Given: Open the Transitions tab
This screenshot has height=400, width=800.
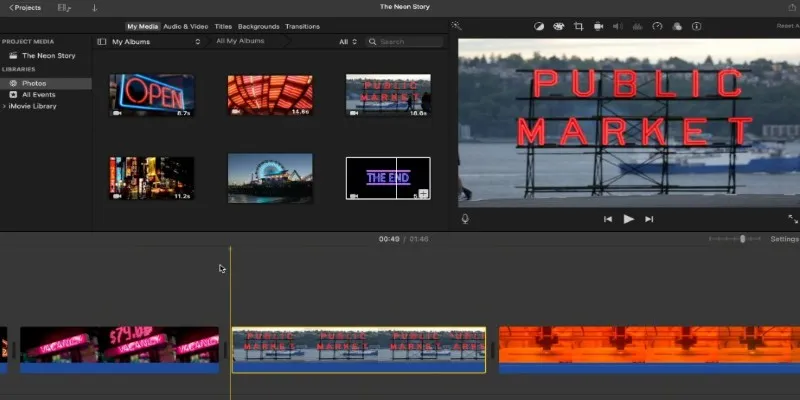Looking at the screenshot, I should point(303,27).
